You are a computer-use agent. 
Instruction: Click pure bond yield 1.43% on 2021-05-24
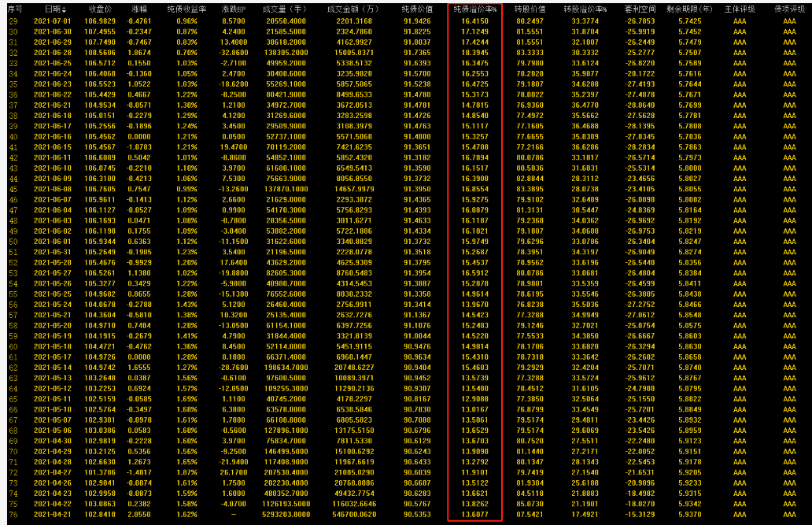(x=186, y=305)
